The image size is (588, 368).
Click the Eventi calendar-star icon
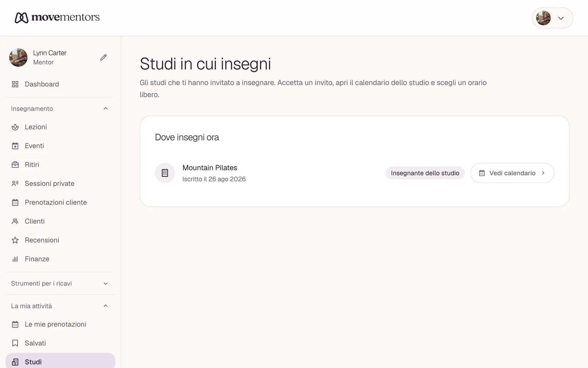(15, 146)
